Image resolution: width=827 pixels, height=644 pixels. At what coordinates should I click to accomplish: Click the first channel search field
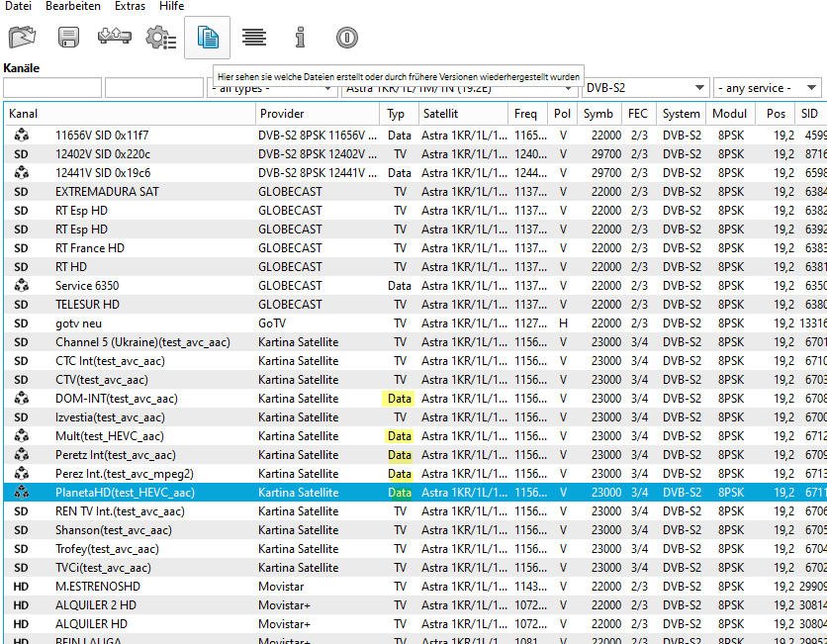coord(51,88)
